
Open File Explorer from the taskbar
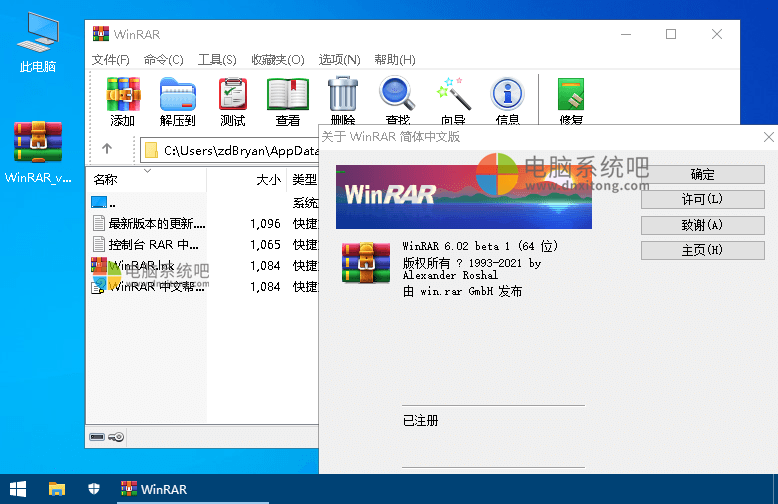(x=57, y=489)
